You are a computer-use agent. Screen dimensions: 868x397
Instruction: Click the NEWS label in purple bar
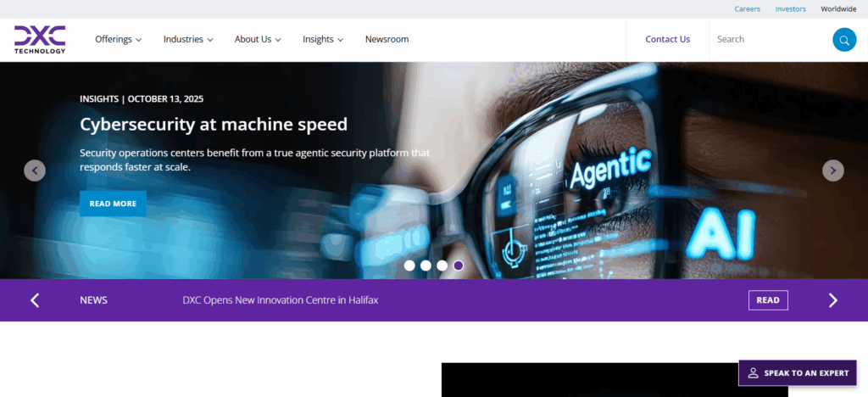93,300
